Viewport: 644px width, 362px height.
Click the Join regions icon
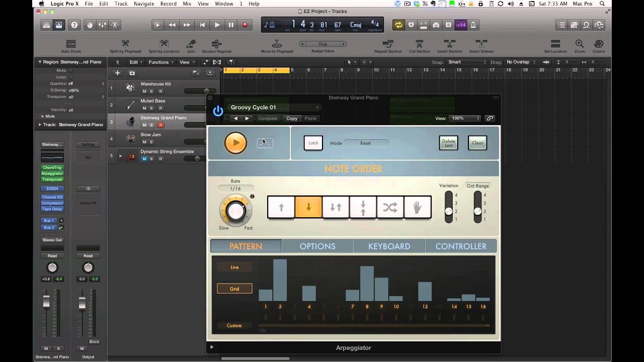coord(191,44)
